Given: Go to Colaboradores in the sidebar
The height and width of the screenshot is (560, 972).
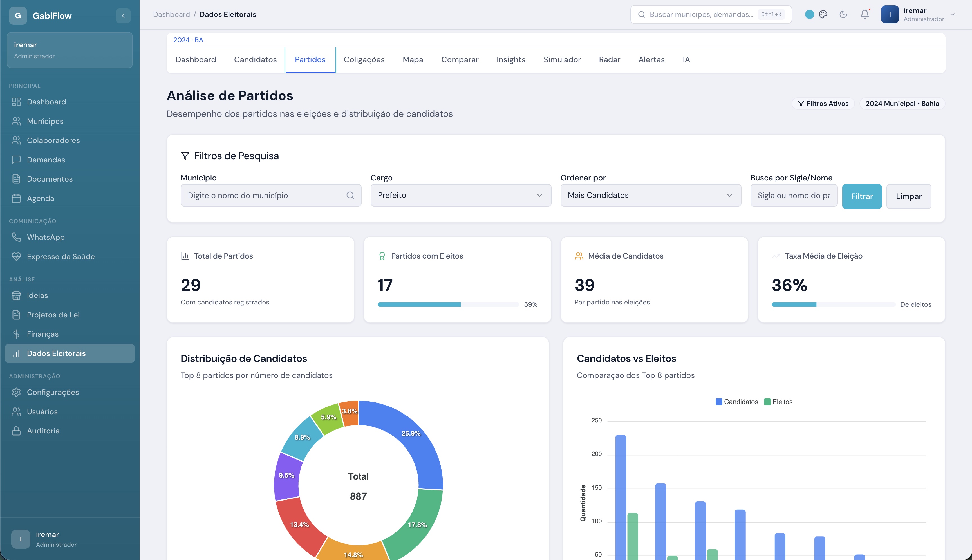Looking at the screenshot, I should pyautogui.click(x=70, y=140).
